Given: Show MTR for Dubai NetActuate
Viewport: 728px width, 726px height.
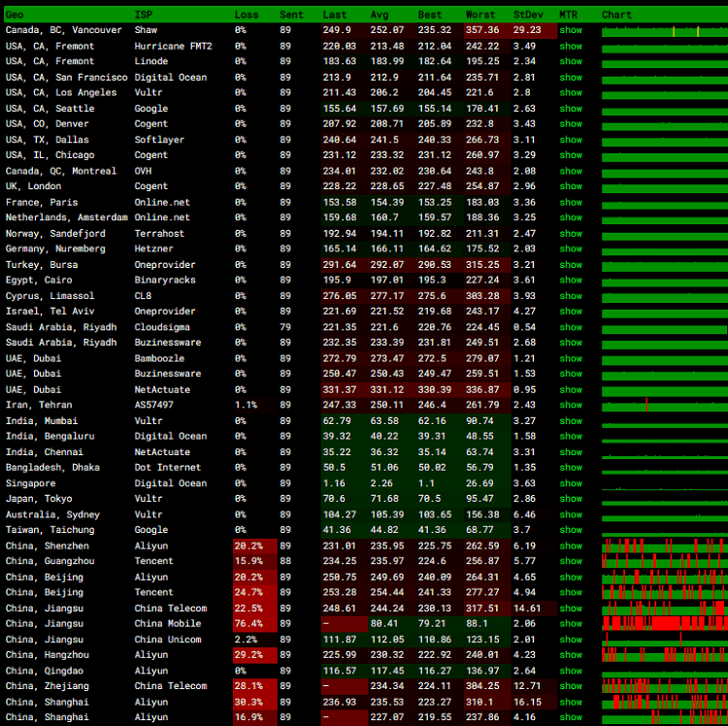Looking at the screenshot, I should (x=570, y=390).
